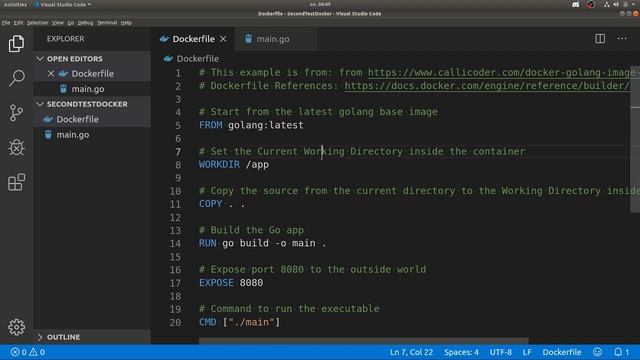Open the Explorer view in activity bar
The image size is (640, 360).
click(16, 43)
